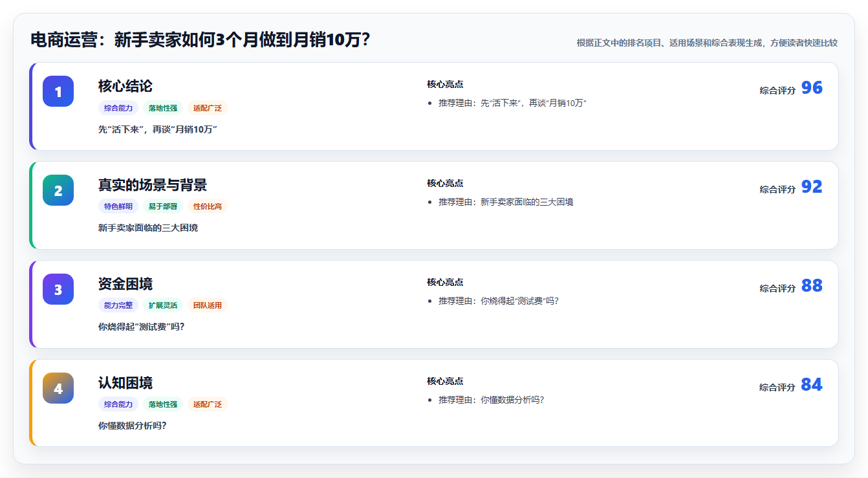The width and height of the screenshot is (868, 478).
Task: Click description 新手卖家面临的三大困境 under card title
Action: click(148, 228)
